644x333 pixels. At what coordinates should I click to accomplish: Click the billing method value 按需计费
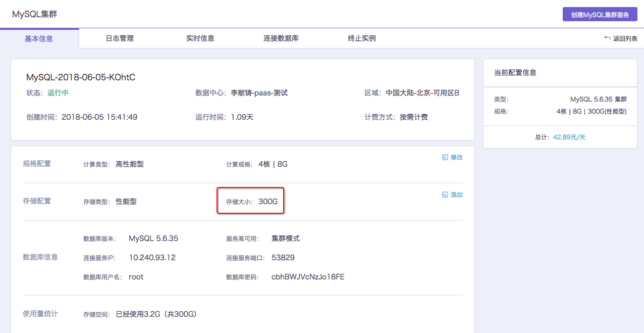(414, 117)
